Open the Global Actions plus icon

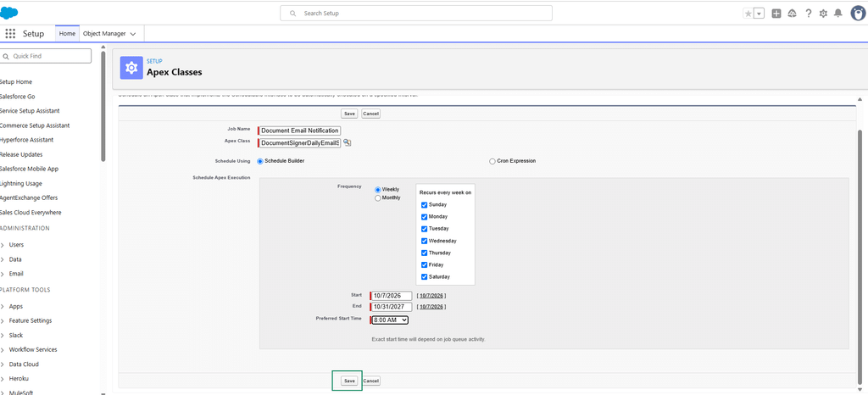(776, 14)
